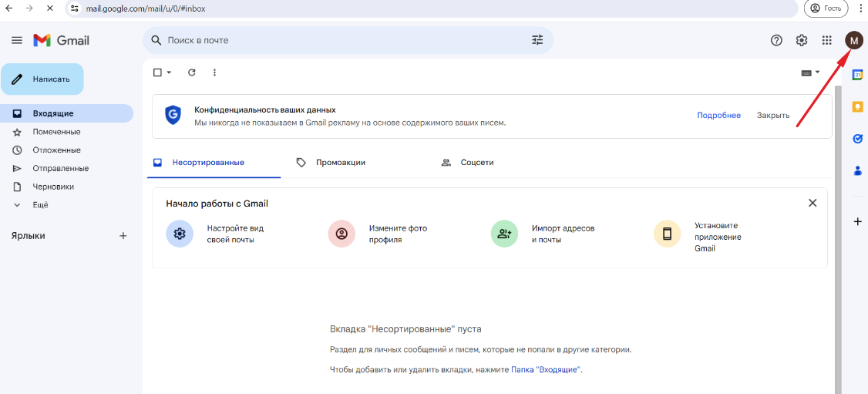Switch to Соцсети tab
Viewport: 868px width, 394px height.
coord(467,163)
